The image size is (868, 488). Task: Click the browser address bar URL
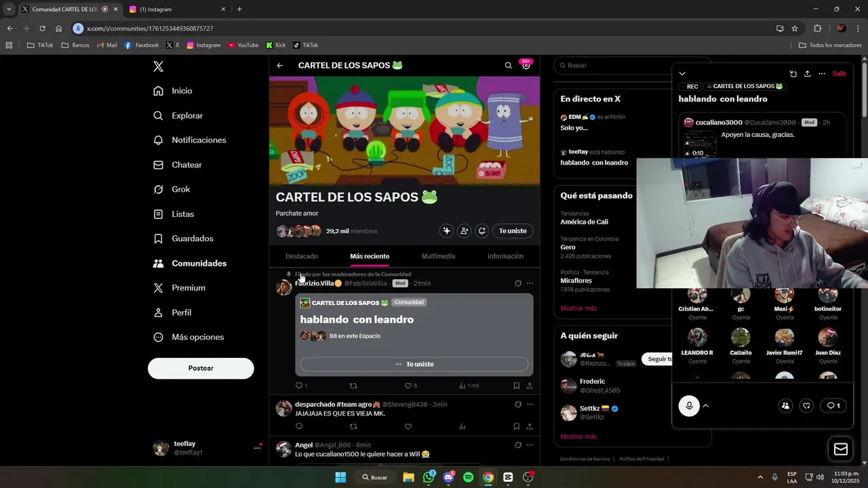(x=150, y=28)
